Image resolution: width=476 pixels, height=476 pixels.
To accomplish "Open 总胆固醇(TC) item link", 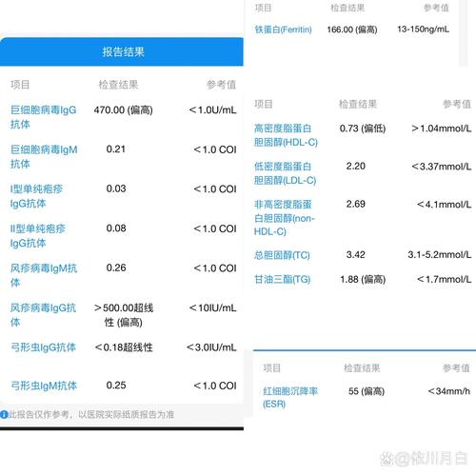I will coord(282,255).
